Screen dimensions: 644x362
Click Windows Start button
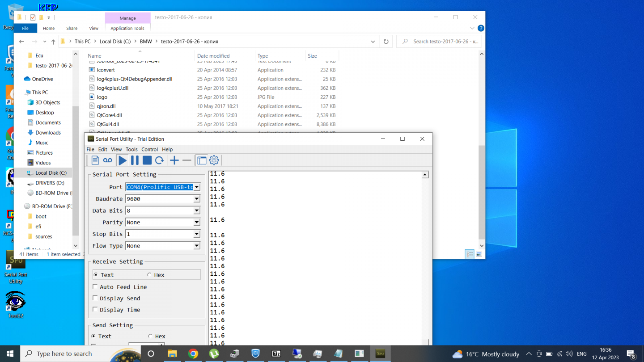(x=10, y=354)
